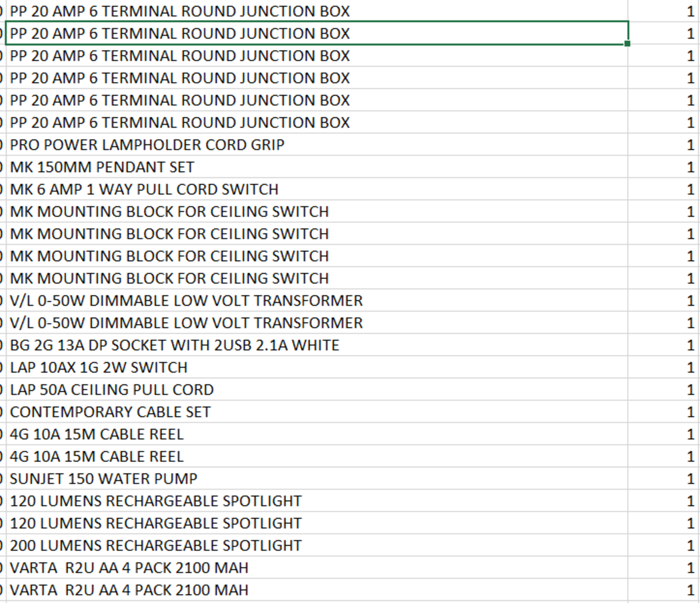The height and width of the screenshot is (603, 700).
Task: Click the LAP 10AX 1G 2W SWITCH cell
Action: tap(317, 367)
